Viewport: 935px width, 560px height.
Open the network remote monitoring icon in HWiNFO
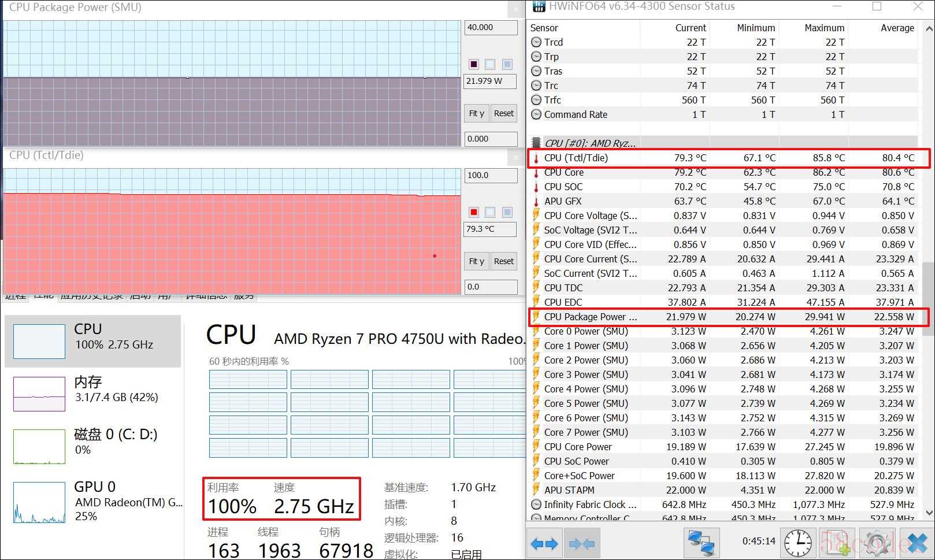coord(702,543)
